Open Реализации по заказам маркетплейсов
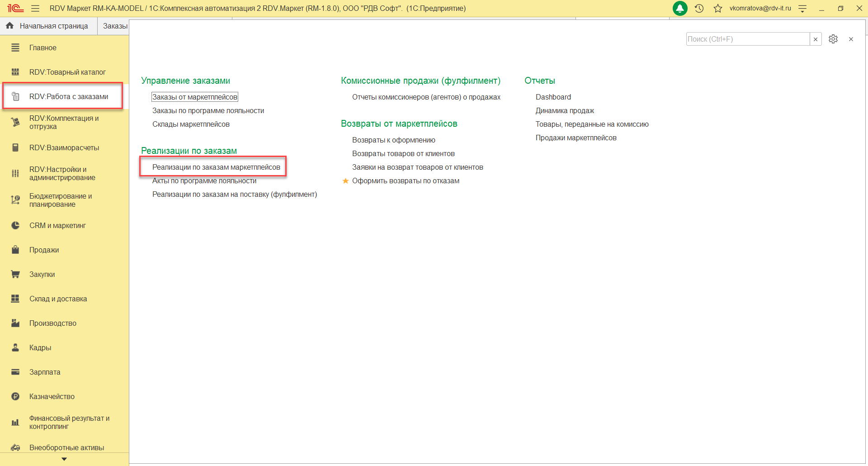The width and height of the screenshot is (868, 466). point(216,167)
